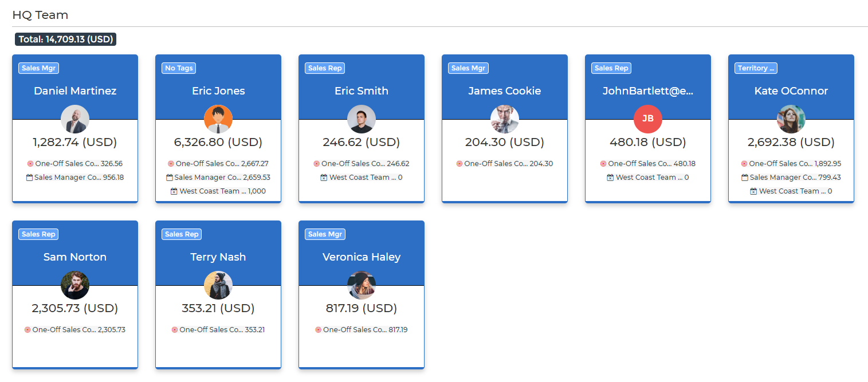Viewport: 868px width, 382px height.
Task: Select Sam Norton's 2,305.73 (USD) total
Action: (75, 308)
